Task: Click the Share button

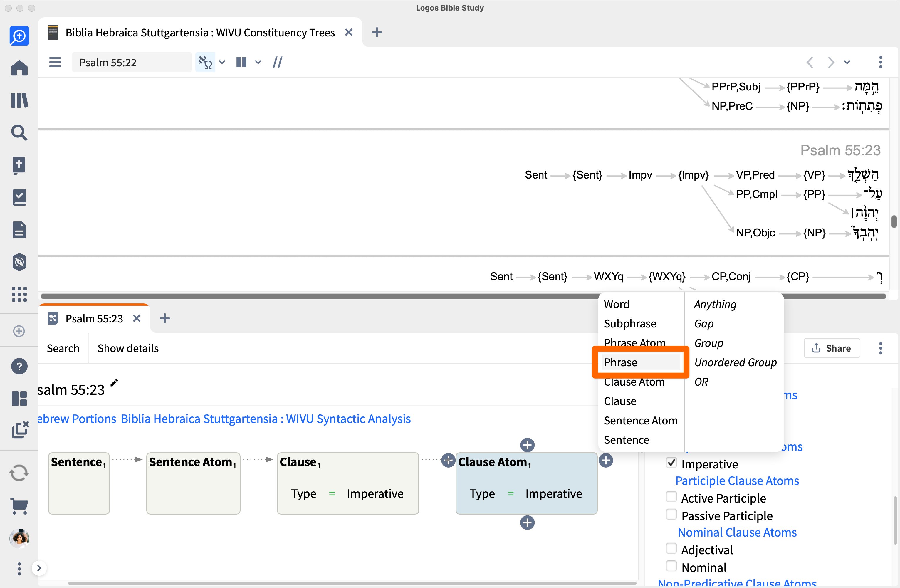Action: pos(832,348)
